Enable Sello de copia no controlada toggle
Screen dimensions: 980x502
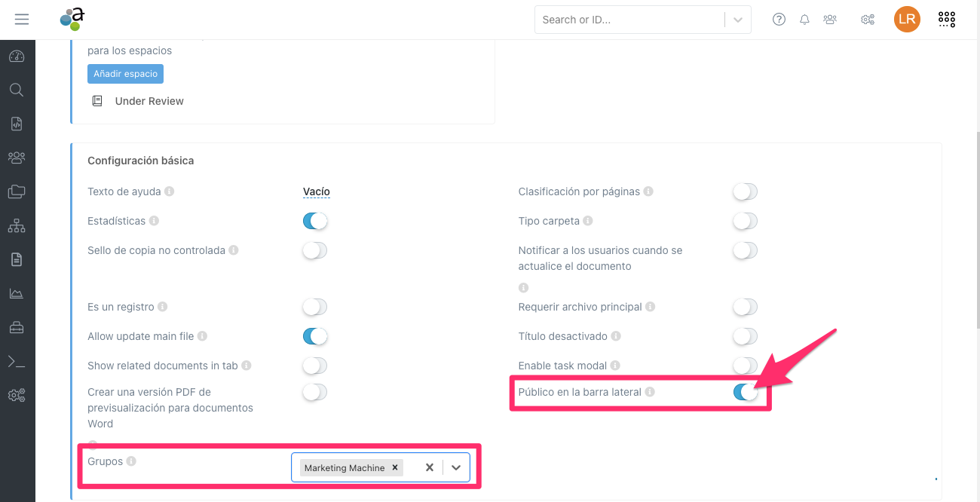pyautogui.click(x=315, y=250)
